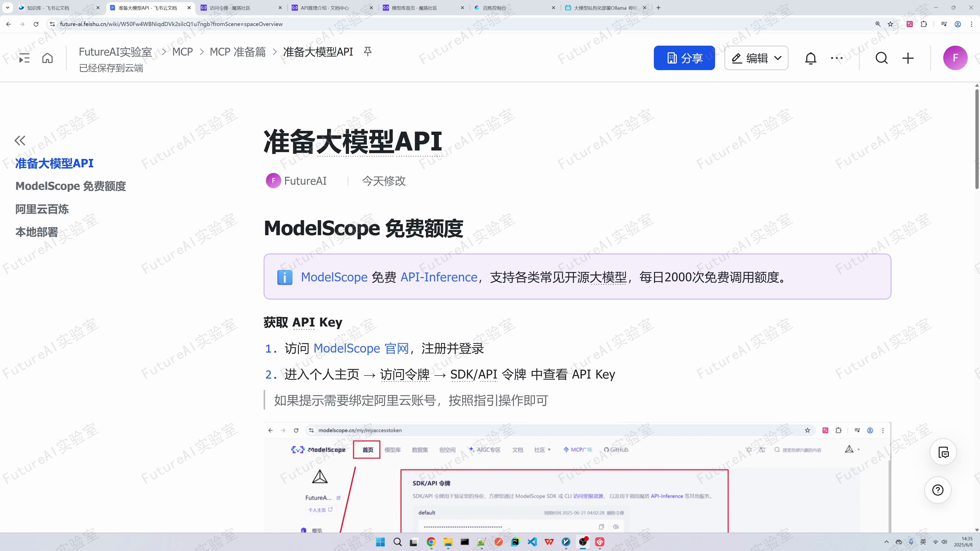
Task: Open Chrome's tab search dropdown arrow
Action: [x=7, y=8]
